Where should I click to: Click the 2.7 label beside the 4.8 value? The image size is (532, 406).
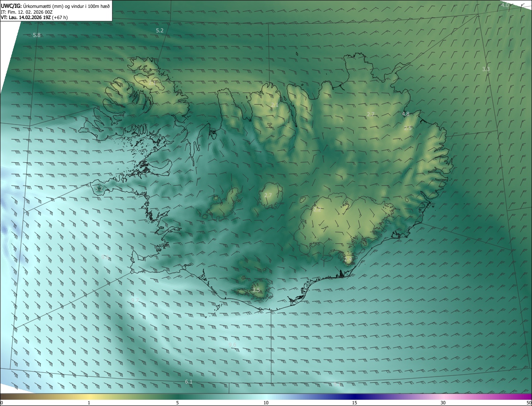click(x=371, y=114)
